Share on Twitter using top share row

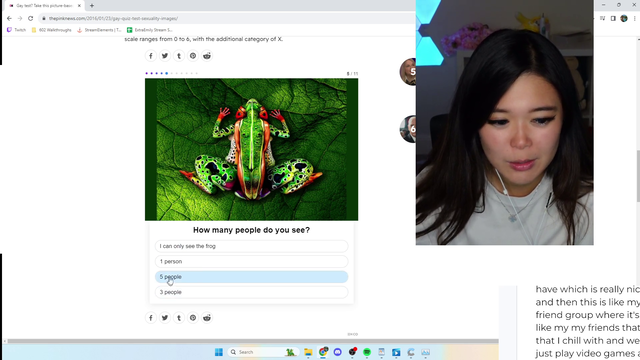click(165, 56)
